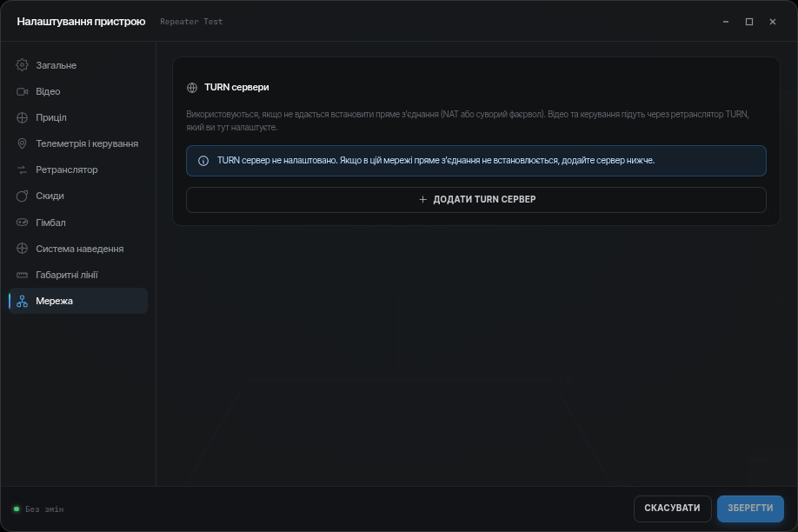Viewport: 798px width, 532px height.
Task: Click the globe icon by TURN сервери
Action: (x=192, y=88)
